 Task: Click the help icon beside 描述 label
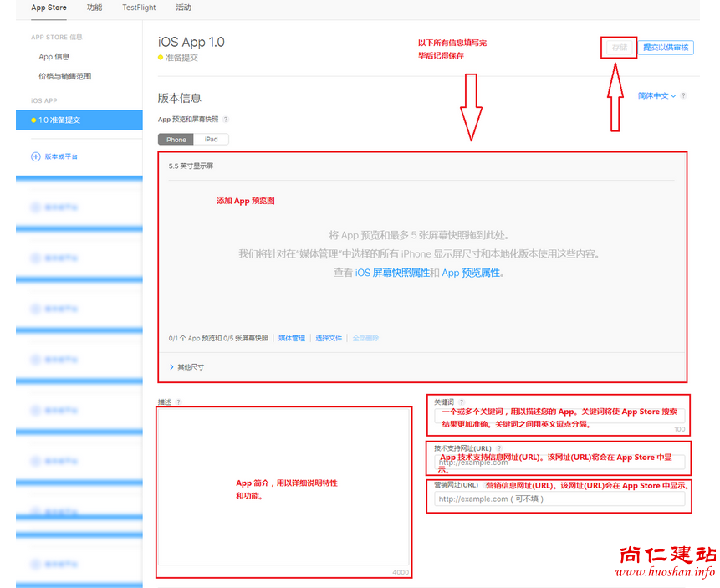[178, 402]
